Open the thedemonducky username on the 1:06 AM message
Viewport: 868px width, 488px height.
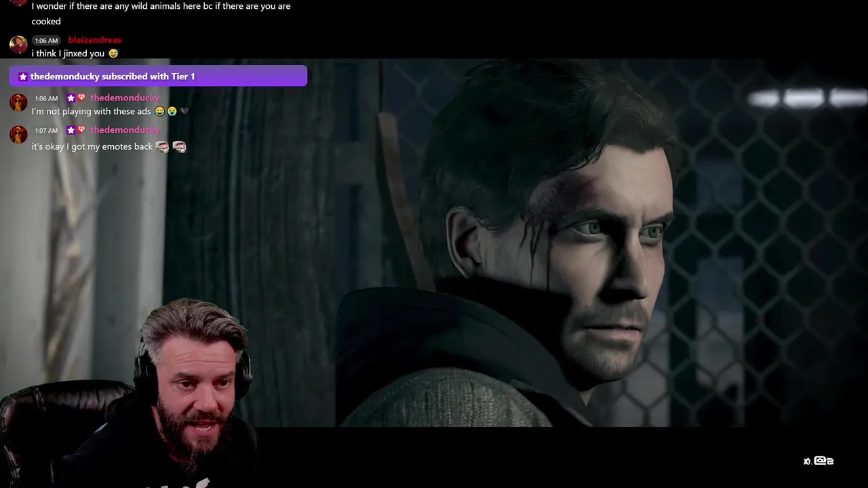[125, 98]
